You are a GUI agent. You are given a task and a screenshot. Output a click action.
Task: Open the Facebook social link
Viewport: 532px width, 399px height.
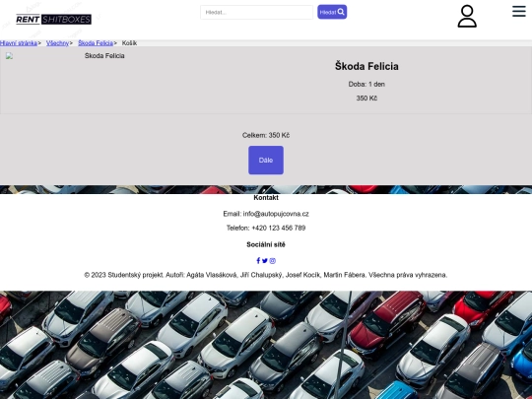tap(258, 260)
